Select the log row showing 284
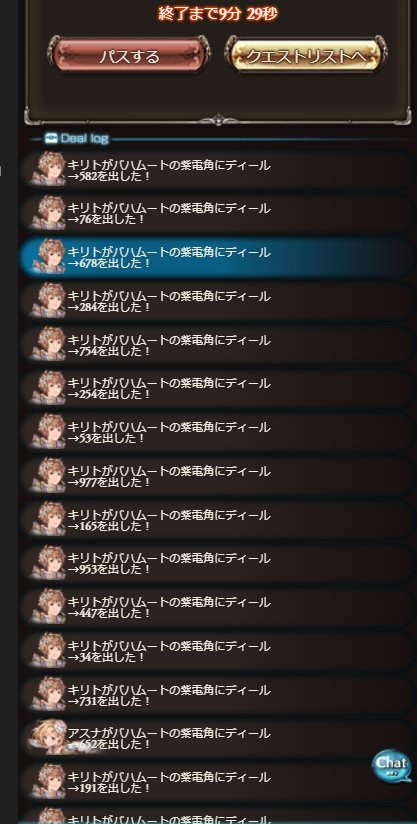 217,301
